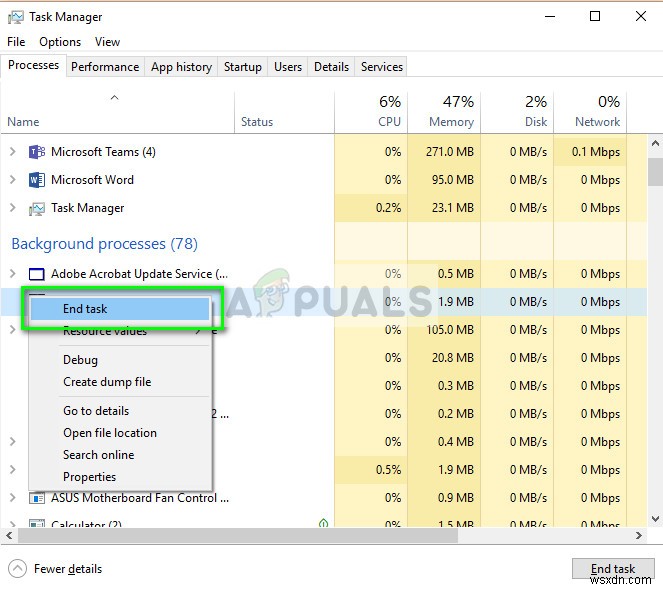663x590 pixels.
Task: Close the Task Manager window
Action: pyautogui.click(x=641, y=16)
